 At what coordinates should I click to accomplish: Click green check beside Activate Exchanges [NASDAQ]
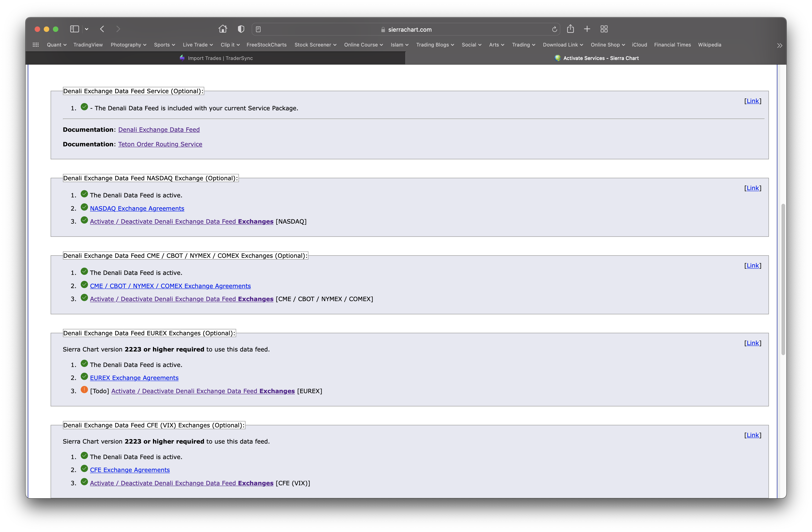click(x=84, y=220)
